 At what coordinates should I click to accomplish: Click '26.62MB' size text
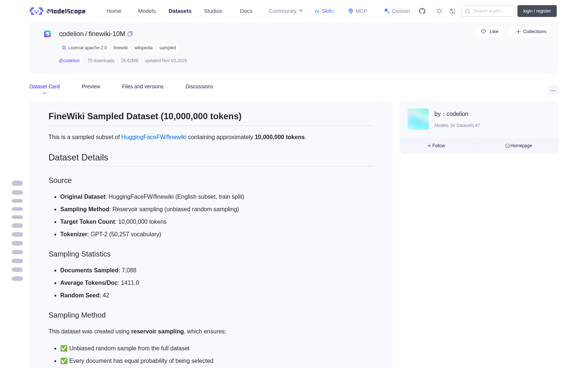130,61
